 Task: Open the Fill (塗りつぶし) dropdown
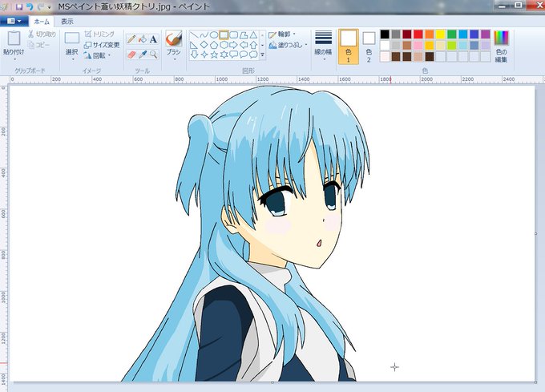(x=289, y=45)
